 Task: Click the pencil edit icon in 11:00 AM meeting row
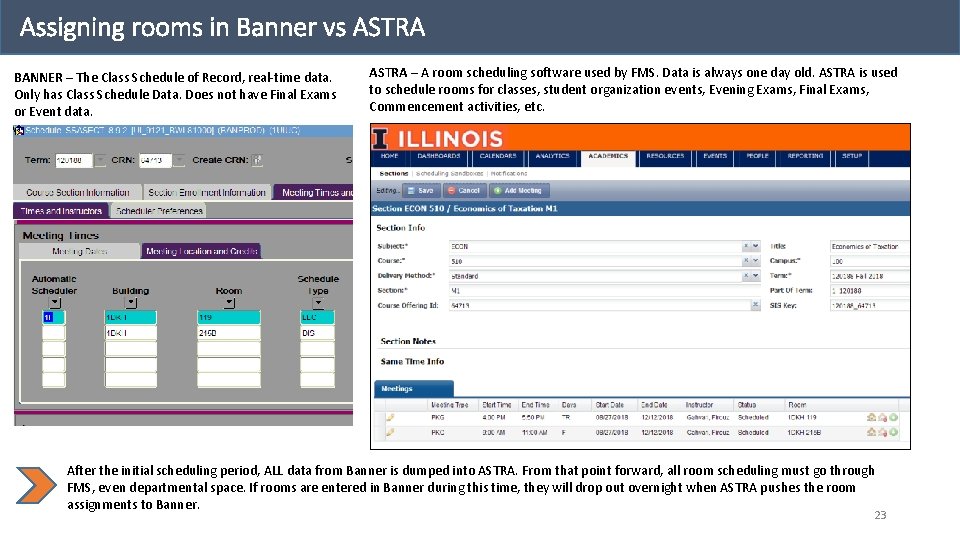(390, 432)
